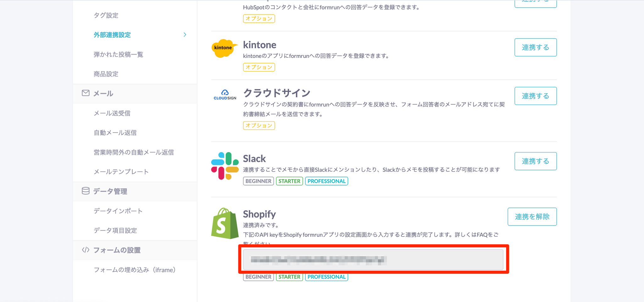Click the Shopify API key field

point(373,259)
